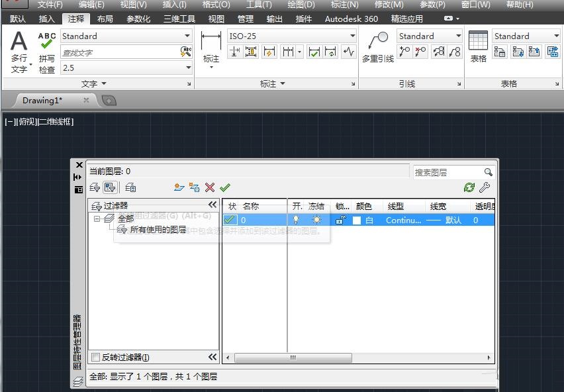This screenshot has height=392, width=564.
Task: Open text panel dialog launcher arrow
Action: click(x=189, y=84)
